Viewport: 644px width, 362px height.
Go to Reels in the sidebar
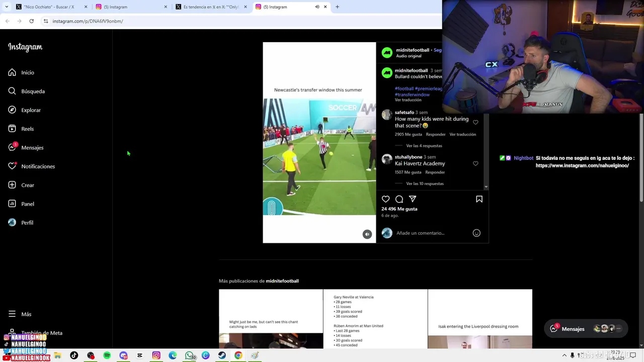[x=21, y=129]
